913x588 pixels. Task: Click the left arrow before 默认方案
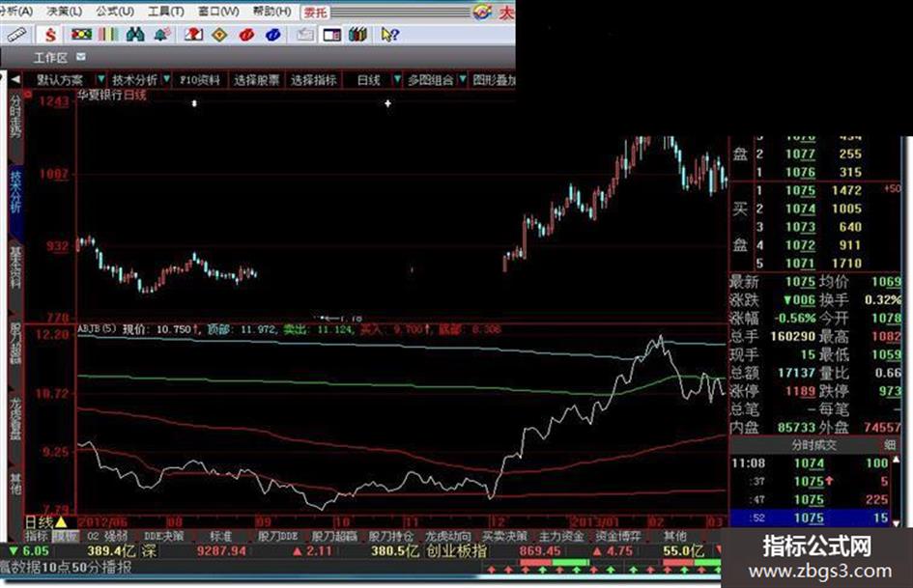(x=15, y=79)
